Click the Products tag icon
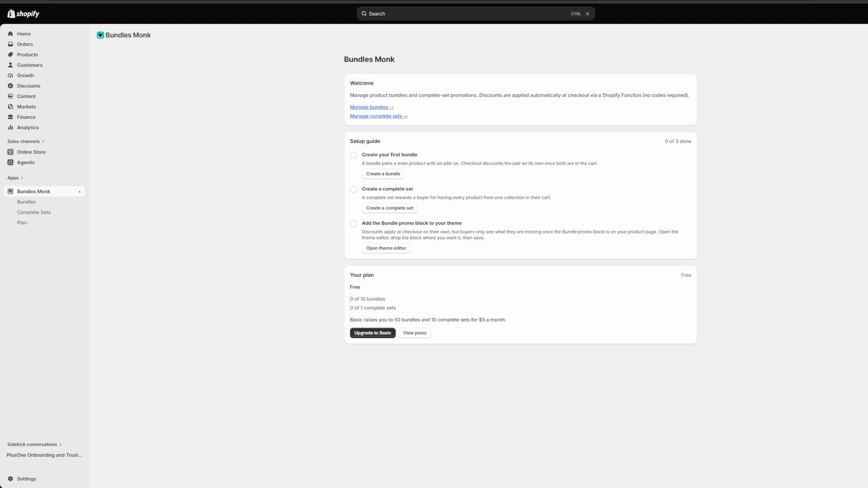Image resolution: width=868 pixels, height=488 pixels. click(10, 54)
